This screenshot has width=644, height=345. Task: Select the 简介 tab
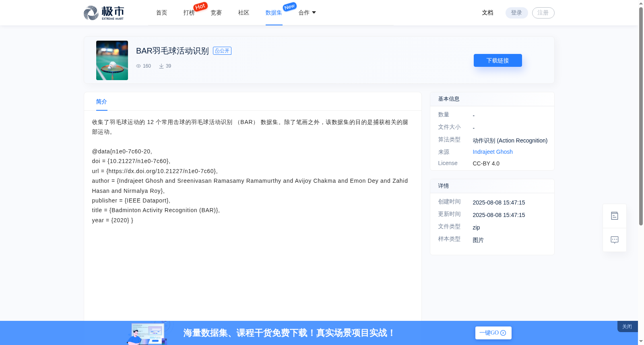click(102, 102)
